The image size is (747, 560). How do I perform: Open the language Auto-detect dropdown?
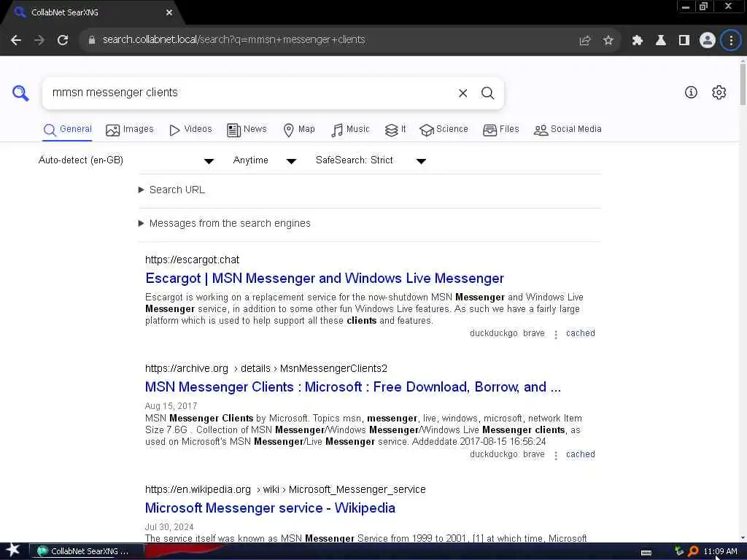(126, 160)
